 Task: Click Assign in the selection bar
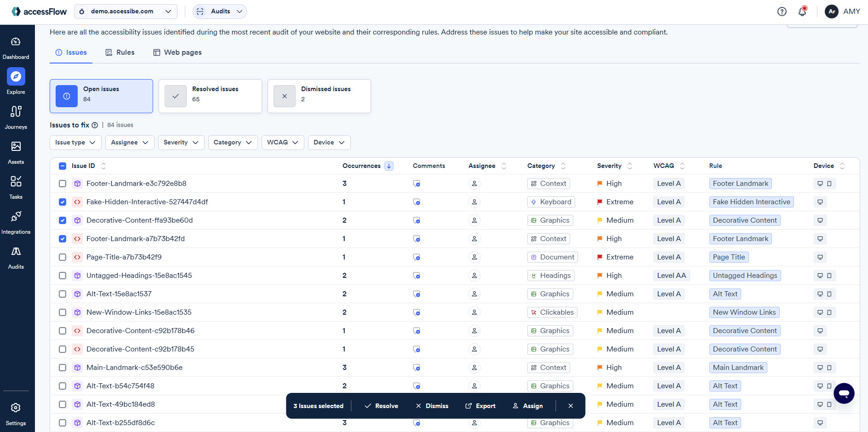point(528,406)
